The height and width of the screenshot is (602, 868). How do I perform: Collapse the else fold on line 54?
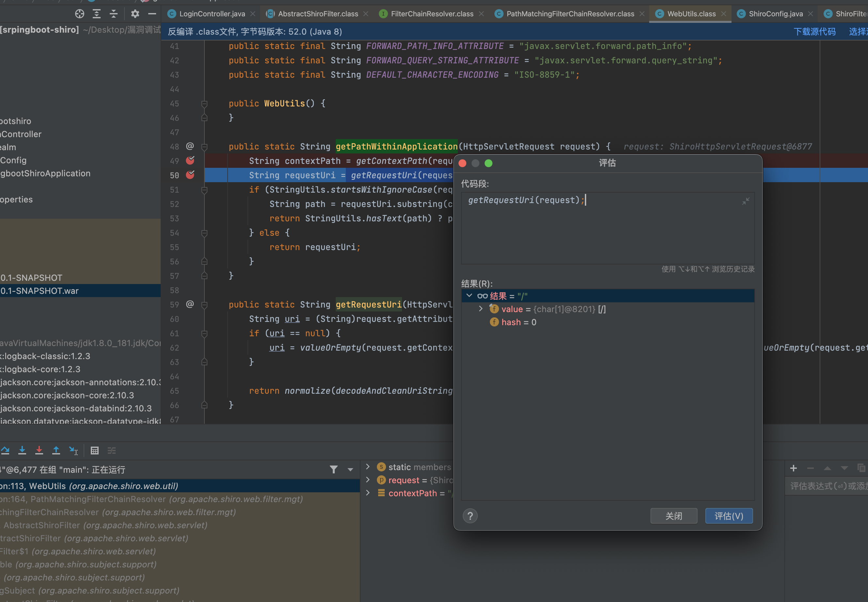point(204,233)
